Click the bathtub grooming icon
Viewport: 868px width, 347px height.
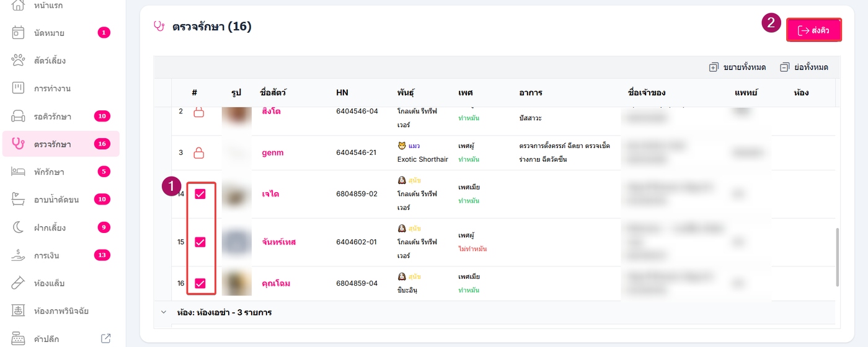(x=19, y=200)
